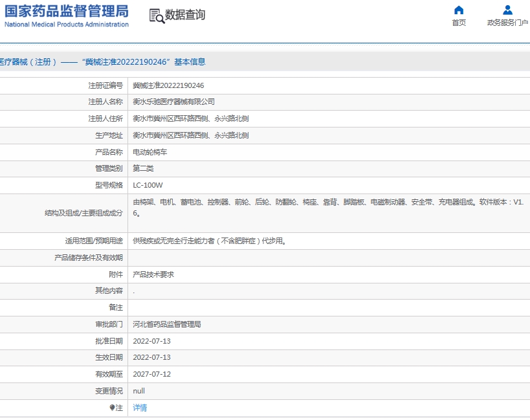Screen dimensions: 530x420
Task: Select the registration number 冀械注准20222190246 cell
Action: pyautogui.click(x=168, y=85)
